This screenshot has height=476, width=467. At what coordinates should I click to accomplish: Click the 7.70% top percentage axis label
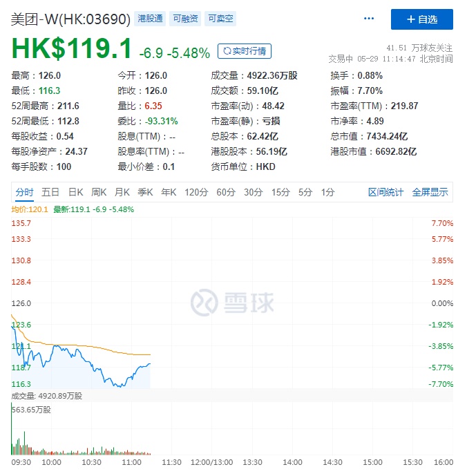(x=442, y=223)
